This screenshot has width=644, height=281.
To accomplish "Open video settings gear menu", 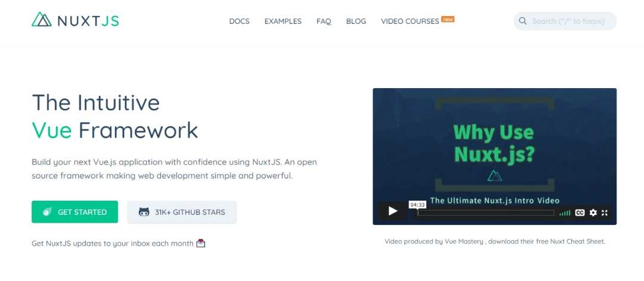I will [x=593, y=213].
